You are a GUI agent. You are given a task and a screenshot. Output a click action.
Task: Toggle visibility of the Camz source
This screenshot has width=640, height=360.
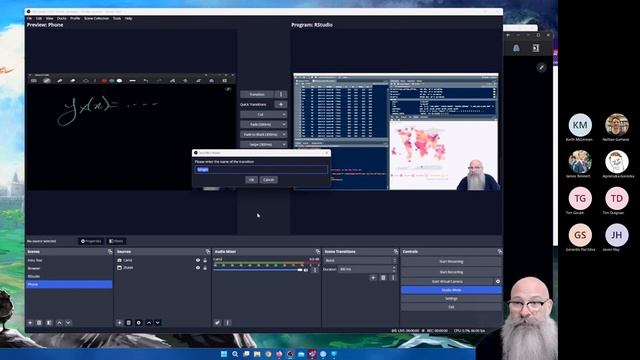pos(198,260)
